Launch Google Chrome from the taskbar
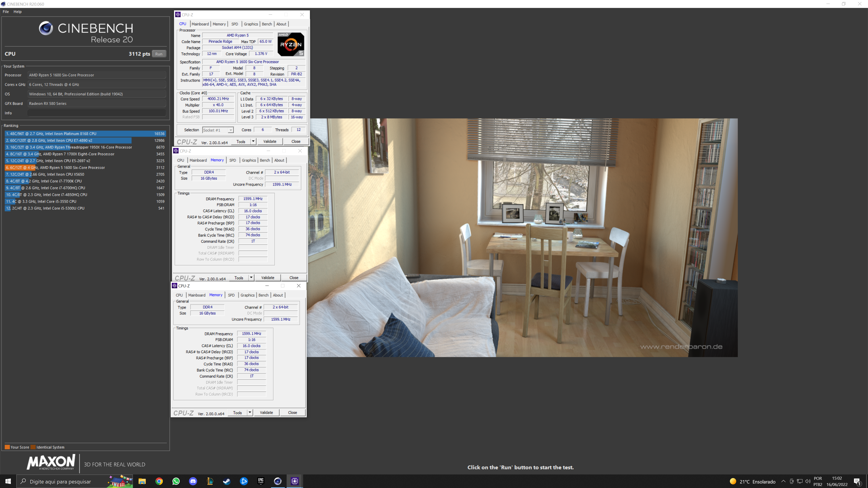The width and height of the screenshot is (868, 488). click(159, 481)
